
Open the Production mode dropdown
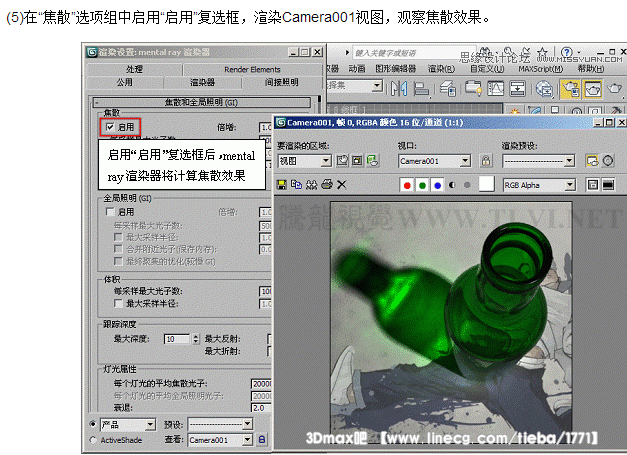pyautogui.click(x=127, y=424)
